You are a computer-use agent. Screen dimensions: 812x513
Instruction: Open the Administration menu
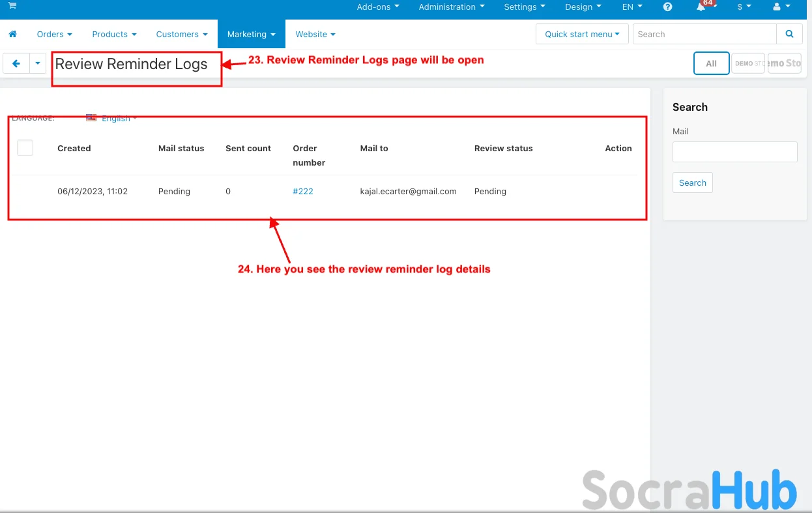[452, 7]
